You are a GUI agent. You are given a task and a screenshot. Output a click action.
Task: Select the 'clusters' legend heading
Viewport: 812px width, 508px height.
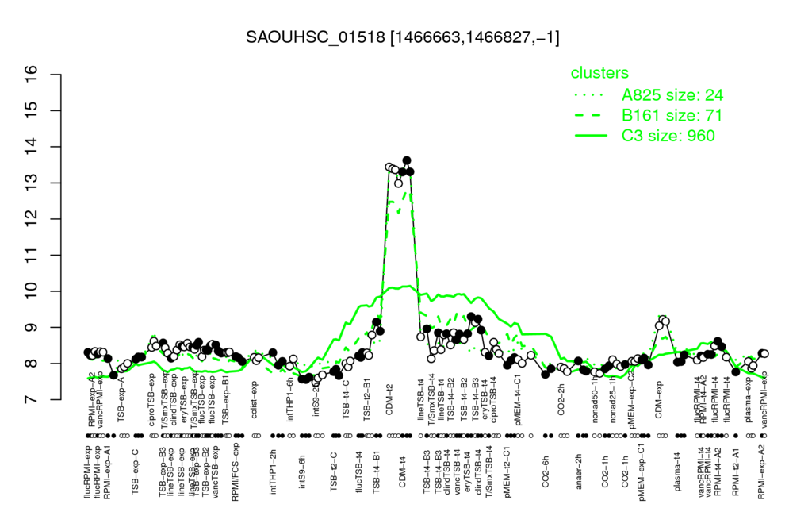tap(599, 73)
